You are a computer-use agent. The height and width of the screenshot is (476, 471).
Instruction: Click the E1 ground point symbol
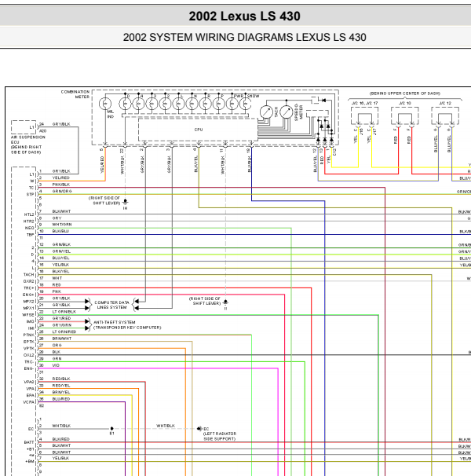111,429
